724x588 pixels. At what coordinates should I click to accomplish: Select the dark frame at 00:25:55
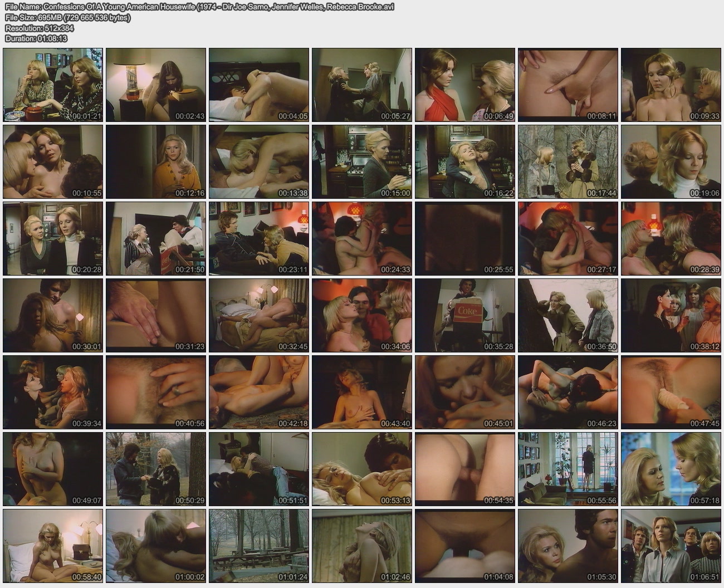click(465, 238)
